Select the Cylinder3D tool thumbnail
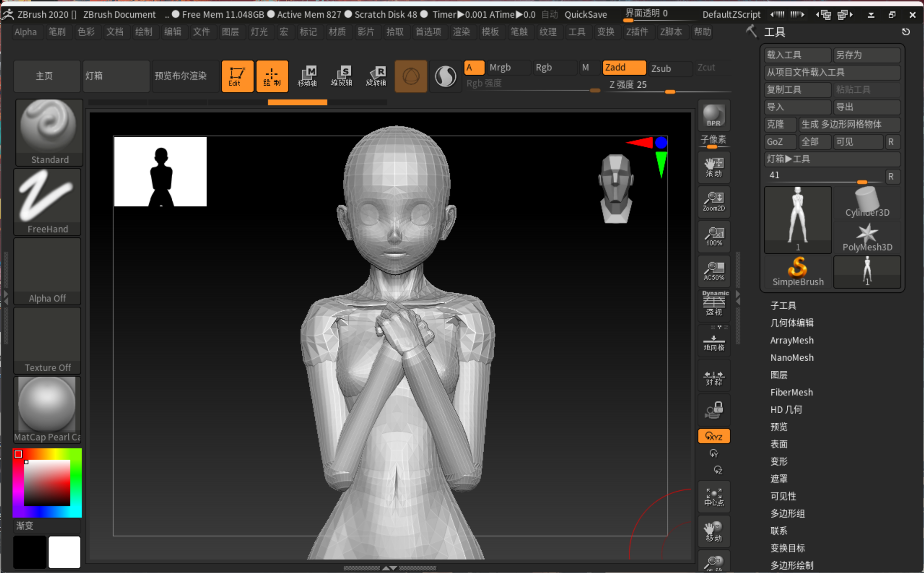This screenshot has height=573, width=924. point(867,202)
